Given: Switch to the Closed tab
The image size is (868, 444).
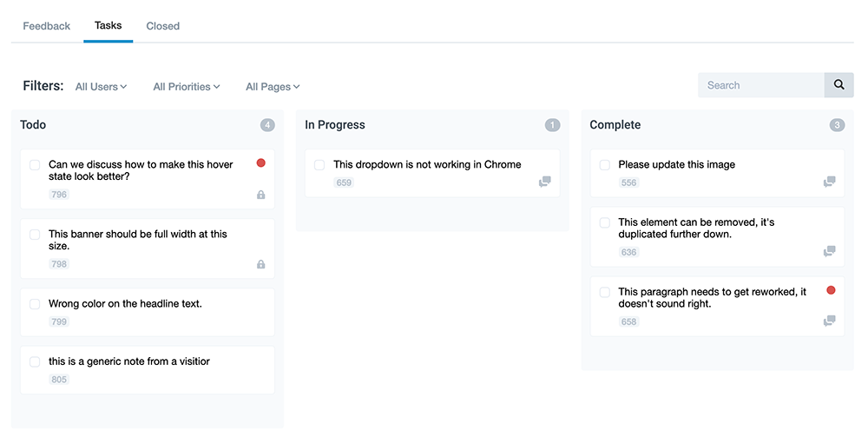Looking at the screenshot, I should coord(162,26).
